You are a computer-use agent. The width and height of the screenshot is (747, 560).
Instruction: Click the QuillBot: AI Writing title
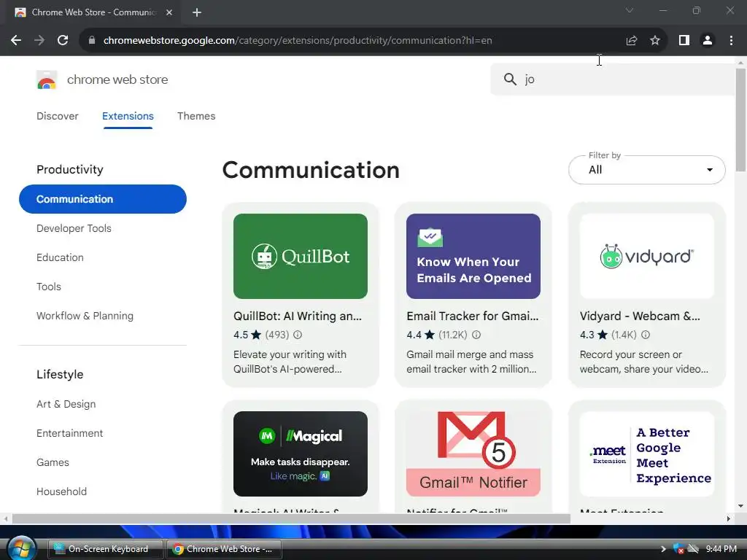[x=298, y=316]
